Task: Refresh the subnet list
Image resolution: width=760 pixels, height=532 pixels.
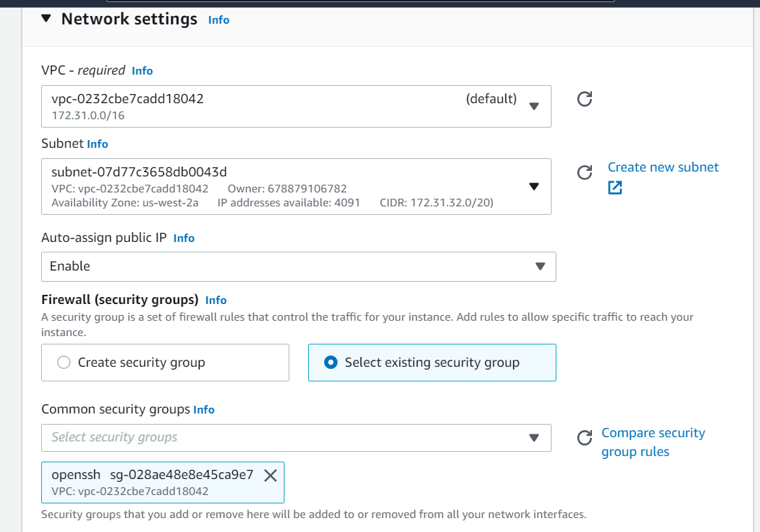Action: [584, 172]
